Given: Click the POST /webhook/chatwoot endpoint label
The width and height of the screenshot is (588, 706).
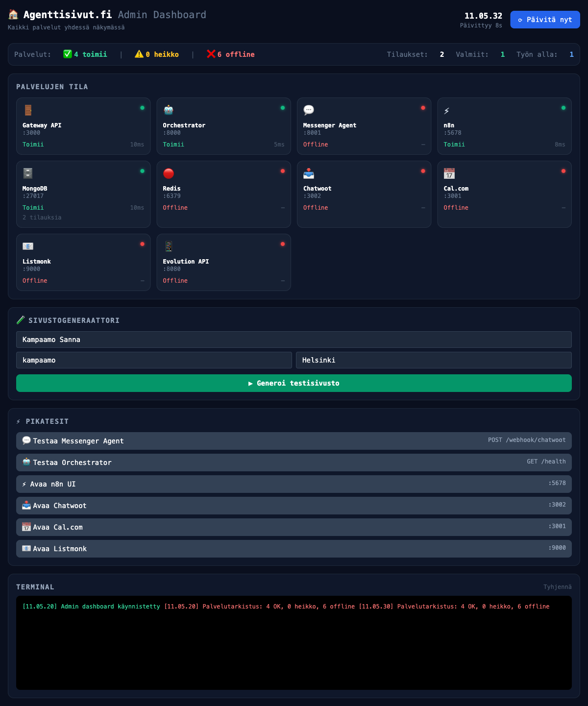Looking at the screenshot, I should pos(527,440).
